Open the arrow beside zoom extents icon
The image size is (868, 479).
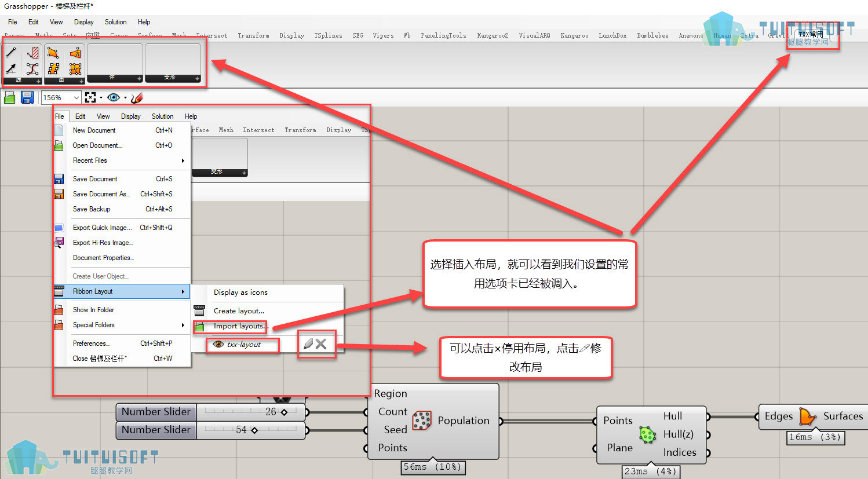point(101,98)
